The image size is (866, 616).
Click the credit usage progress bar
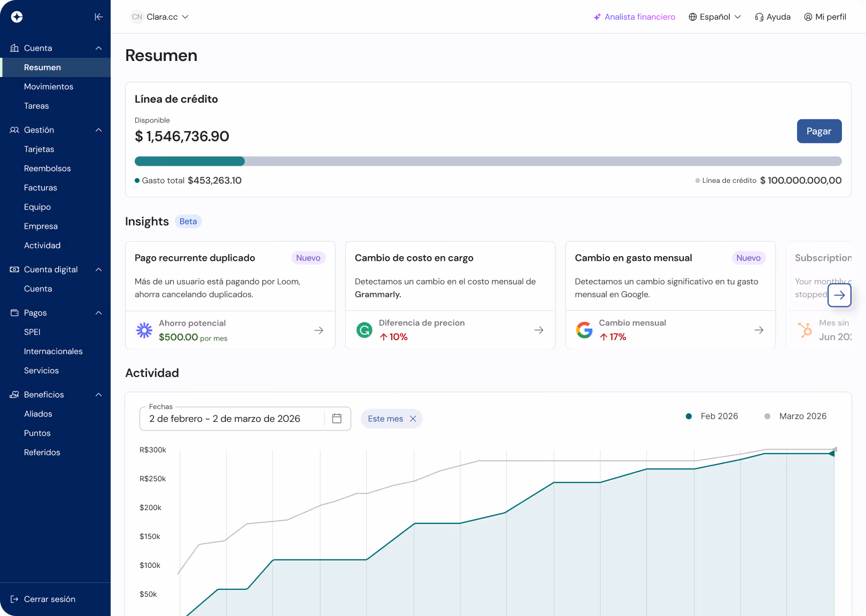click(488, 161)
